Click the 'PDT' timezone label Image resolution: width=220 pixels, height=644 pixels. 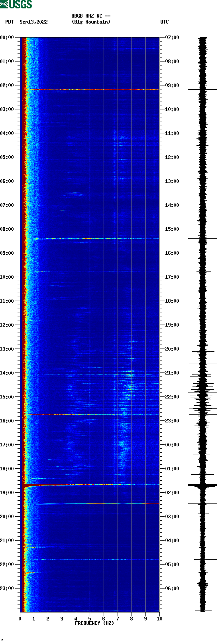point(10,22)
